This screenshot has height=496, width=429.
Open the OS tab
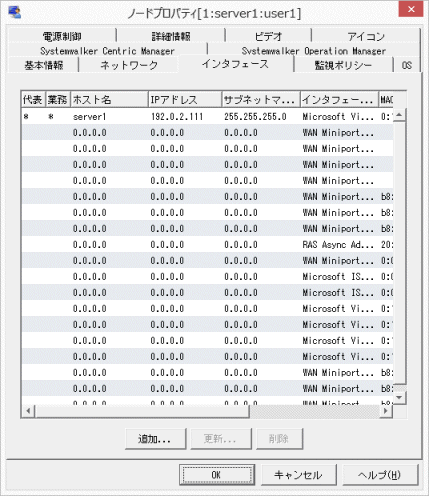coord(407,65)
